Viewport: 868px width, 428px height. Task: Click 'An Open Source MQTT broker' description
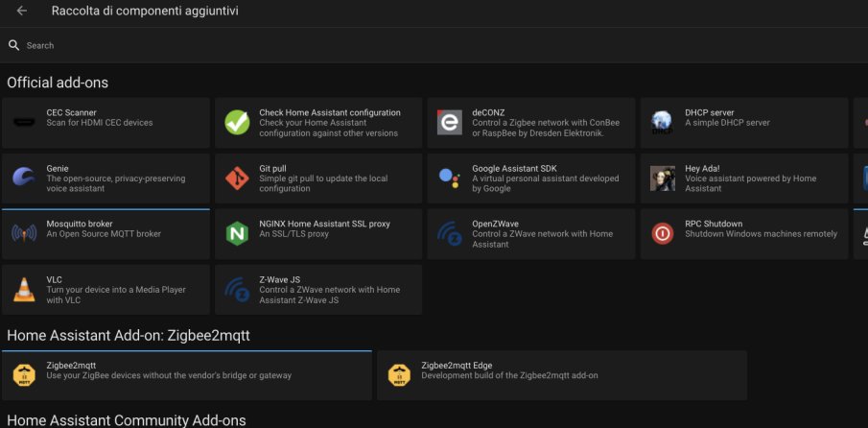tap(104, 233)
